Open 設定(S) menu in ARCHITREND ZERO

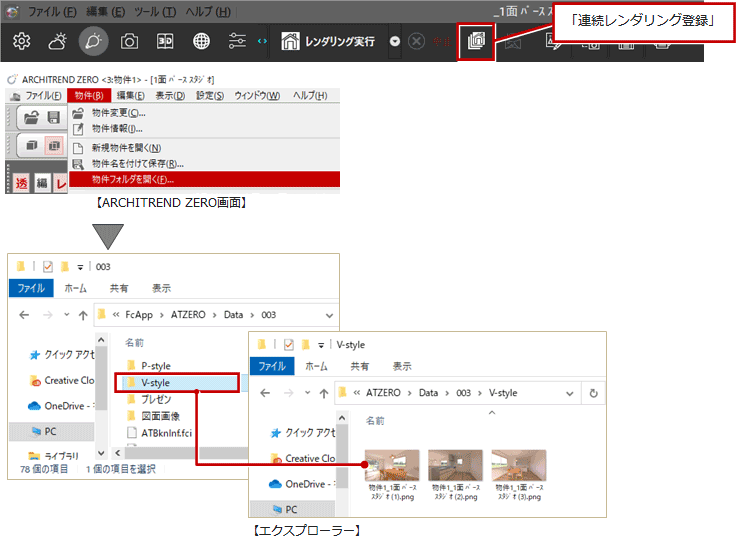click(210, 96)
